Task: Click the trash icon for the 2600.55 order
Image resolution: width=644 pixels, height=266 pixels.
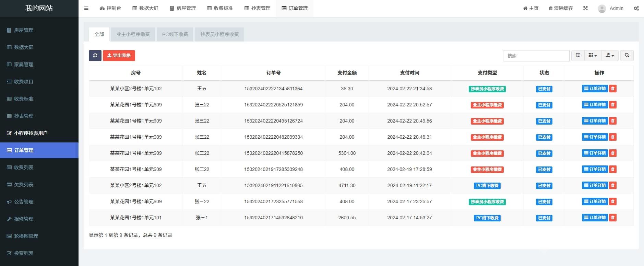Action: click(613, 218)
